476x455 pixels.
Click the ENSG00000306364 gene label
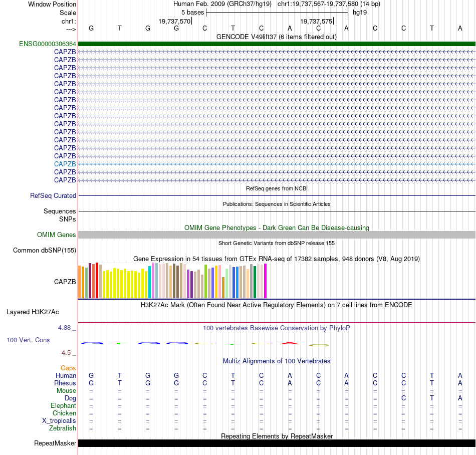[x=48, y=44]
